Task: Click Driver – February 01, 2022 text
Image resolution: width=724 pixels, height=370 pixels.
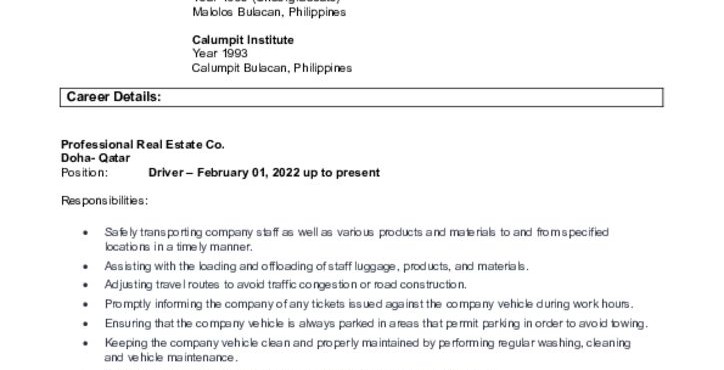Action: point(224,173)
